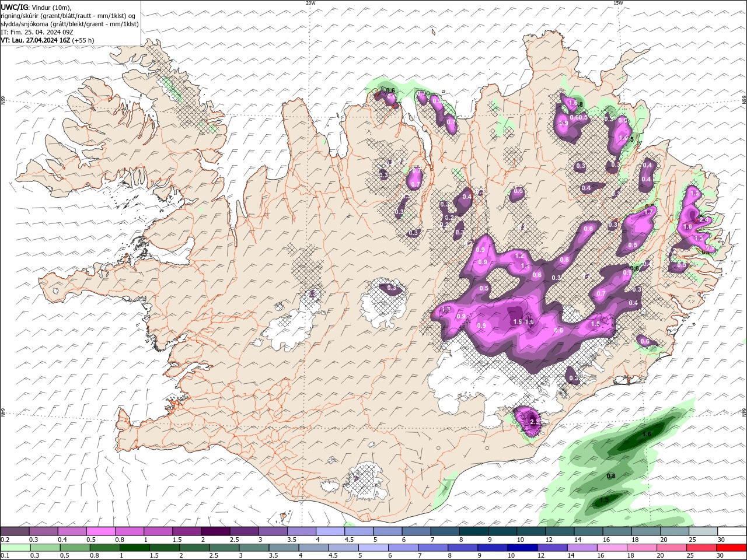
Task: Click the 0.3 value on the central white glacier
Action: click(x=391, y=288)
